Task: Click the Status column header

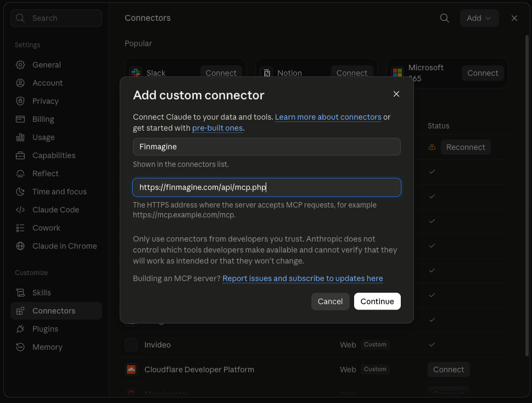Action: (x=438, y=126)
